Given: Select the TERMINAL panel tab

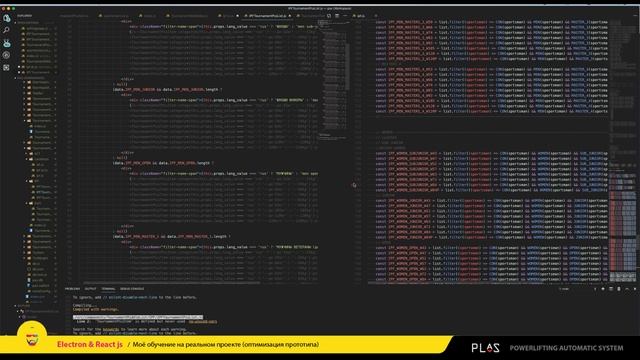Looking at the screenshot, I should click(x=108, y=289).
